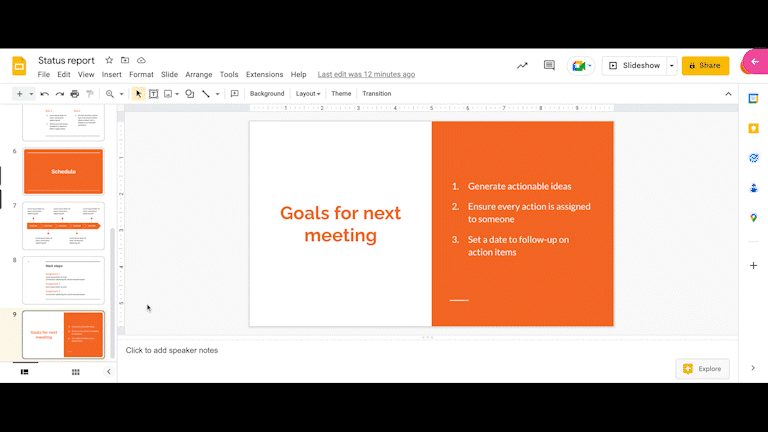Image resolution: width=768 pixels, height=432 pixels.
Task: Open the Last edit history link
Action: pyautogui.click(x=366, y=74)
